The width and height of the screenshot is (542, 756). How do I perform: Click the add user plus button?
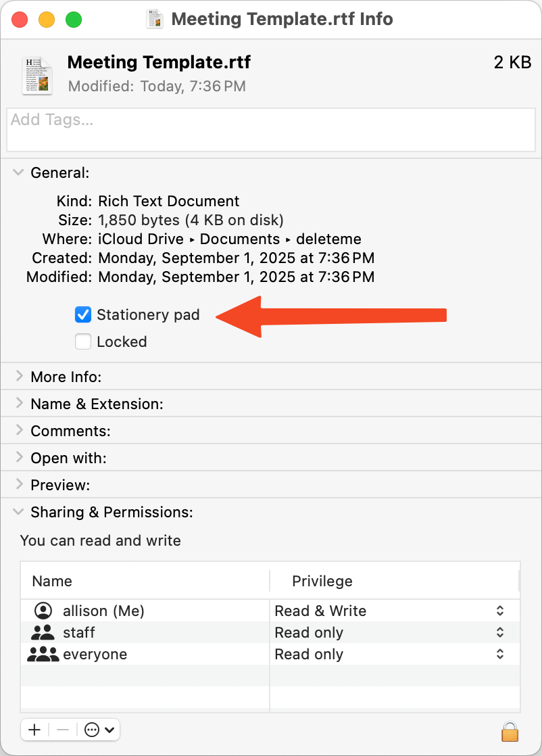click(34, 730)
